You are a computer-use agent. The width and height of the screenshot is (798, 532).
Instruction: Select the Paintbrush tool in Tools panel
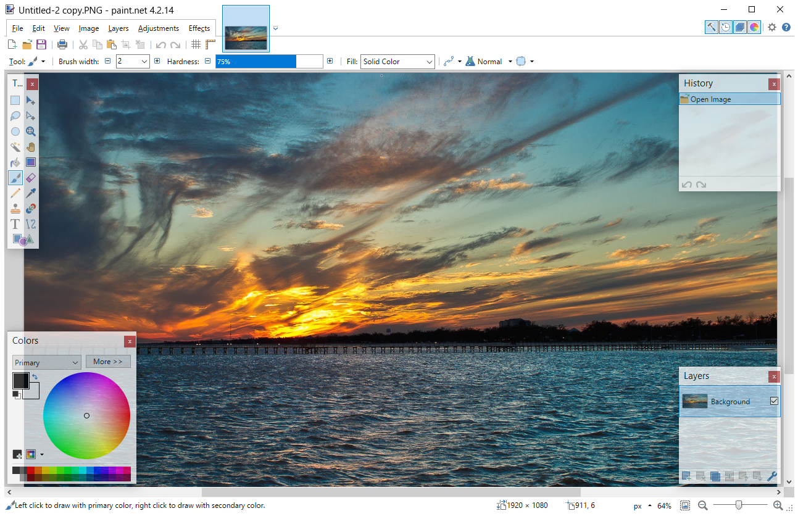pos(15,178)
